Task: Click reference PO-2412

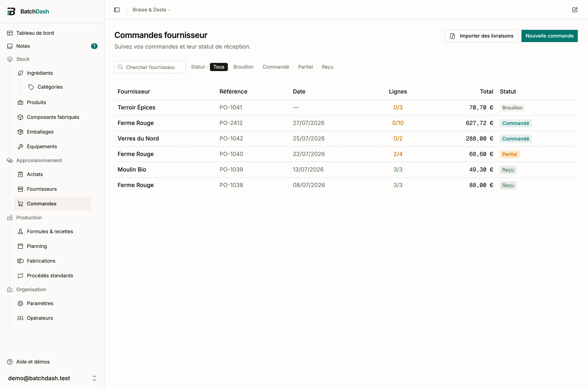Action: [x=231, y=123]
